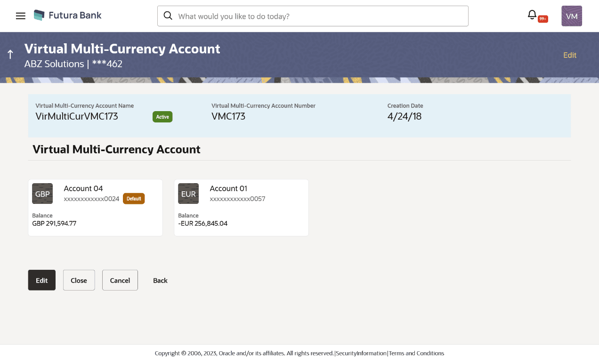
Task: Open Terms and Conditions in the footer
Action: [416, 353]
